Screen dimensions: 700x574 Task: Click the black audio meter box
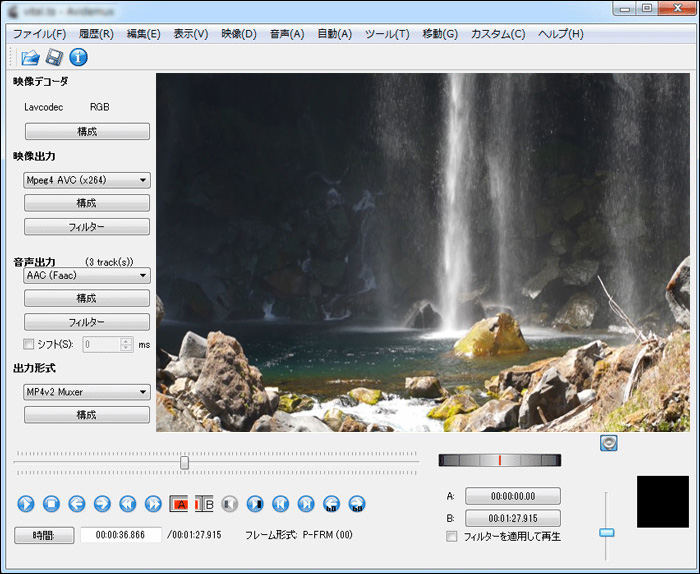click(662, 502)
